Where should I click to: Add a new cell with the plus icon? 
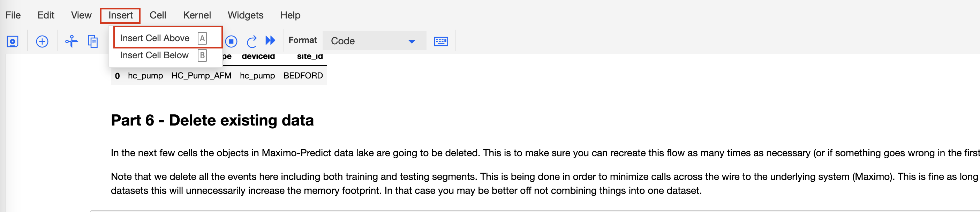[42, 41]
